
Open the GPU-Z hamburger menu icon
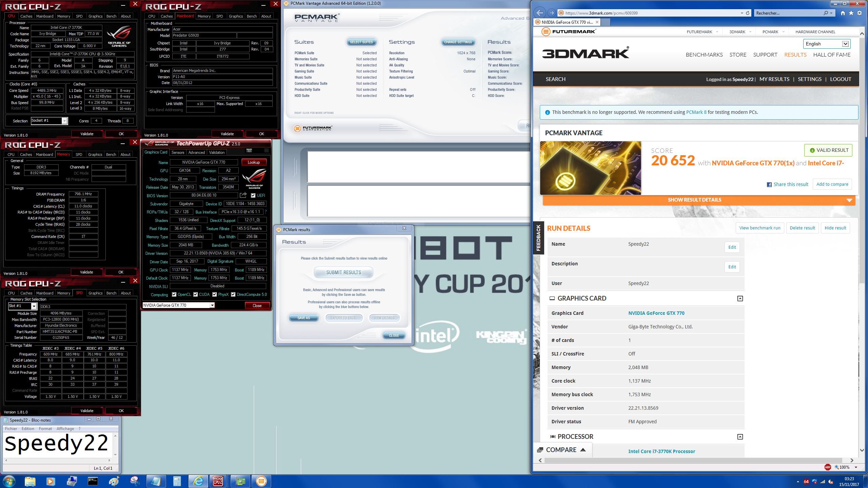click(267, 150)
